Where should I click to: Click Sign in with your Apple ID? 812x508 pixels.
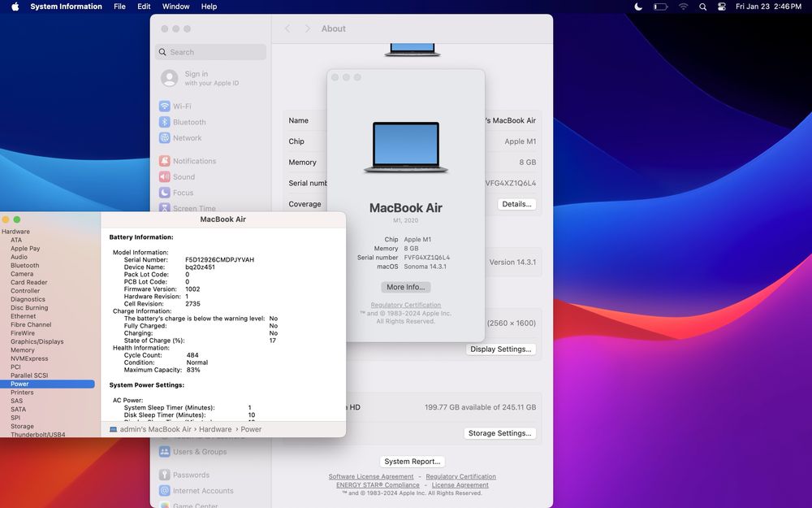200,78
